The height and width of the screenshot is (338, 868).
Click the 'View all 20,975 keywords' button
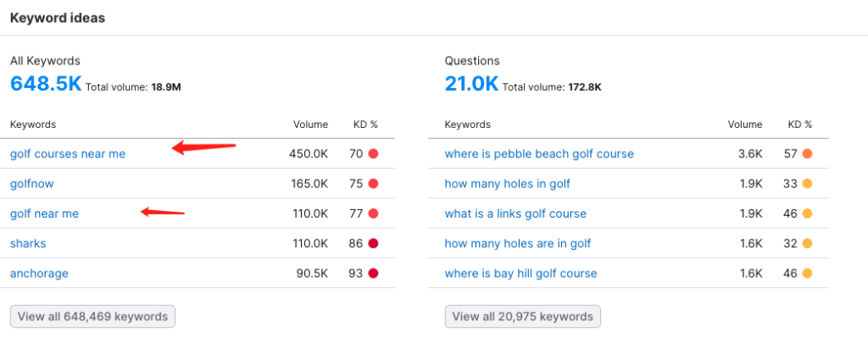click(x=522, y=317)
